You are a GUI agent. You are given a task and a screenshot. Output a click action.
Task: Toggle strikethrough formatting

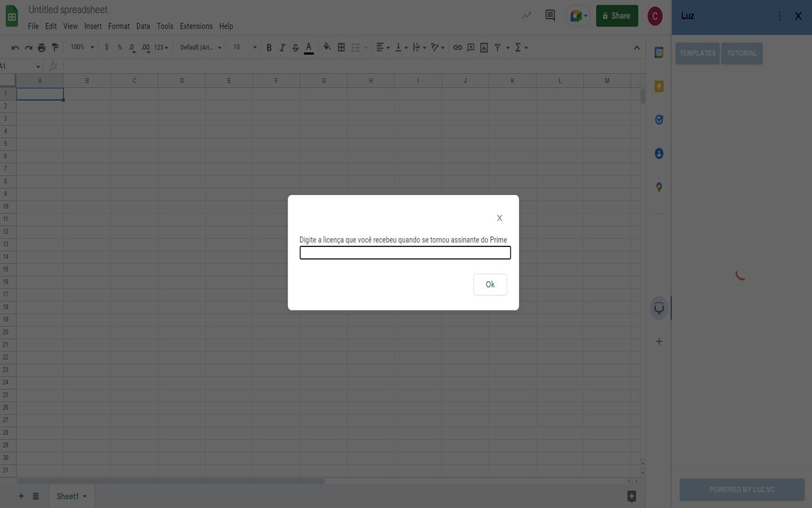pos(296,48)
